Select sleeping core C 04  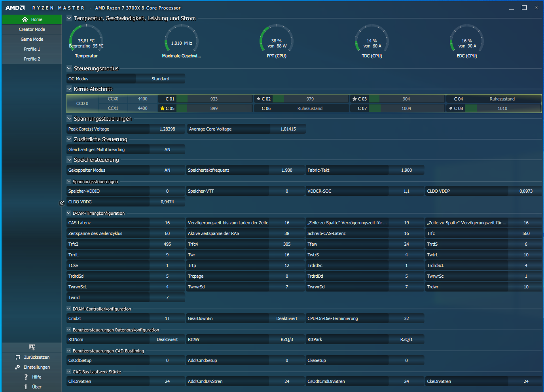[x=493, y=99]
